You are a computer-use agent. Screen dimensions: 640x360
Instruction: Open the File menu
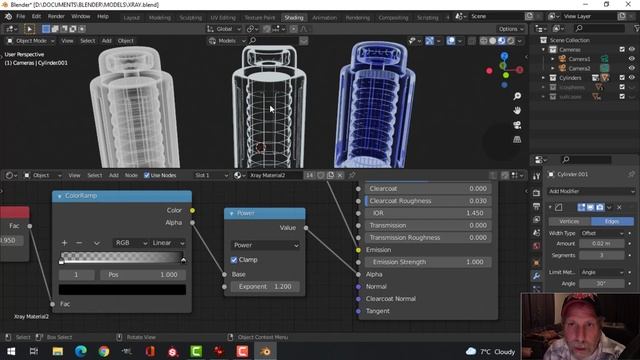(20, 16)
